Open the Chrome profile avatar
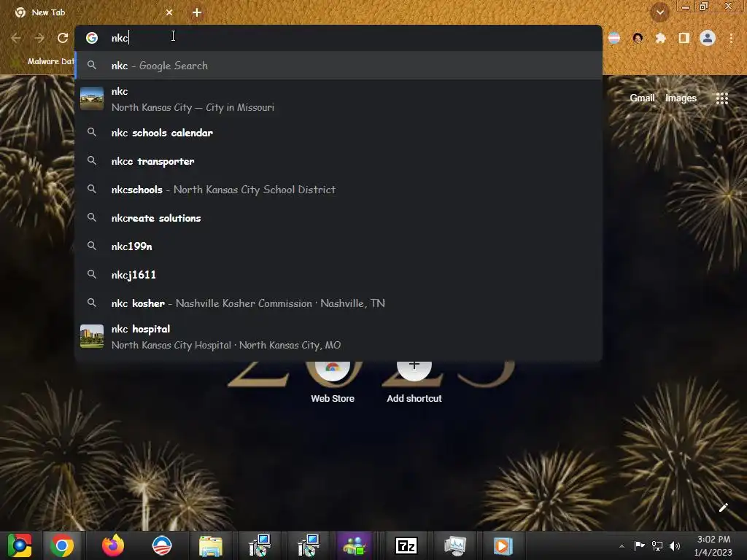Screen dimensions: 747x560 pos(708,38)
